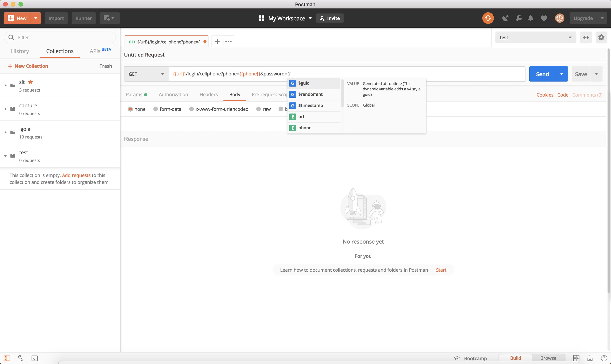
Task: Select the form-data body option
Action: point(155,109)
